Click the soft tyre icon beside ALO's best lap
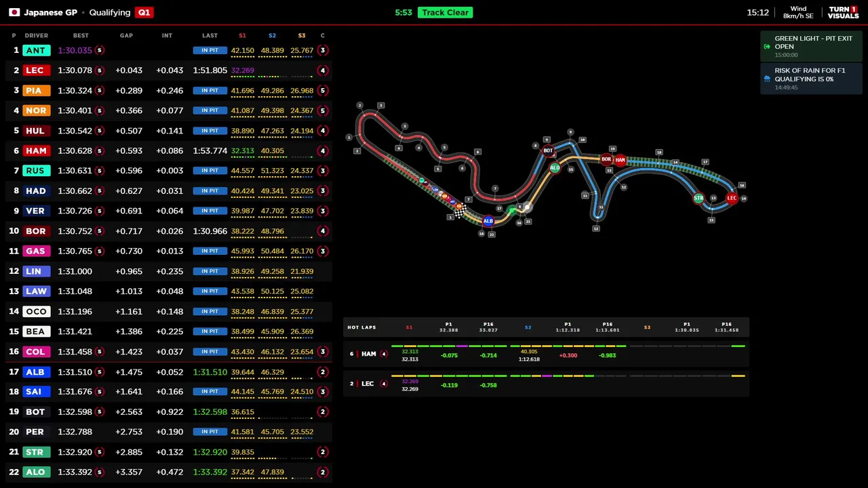868x488 pixels. click(99, 472)
